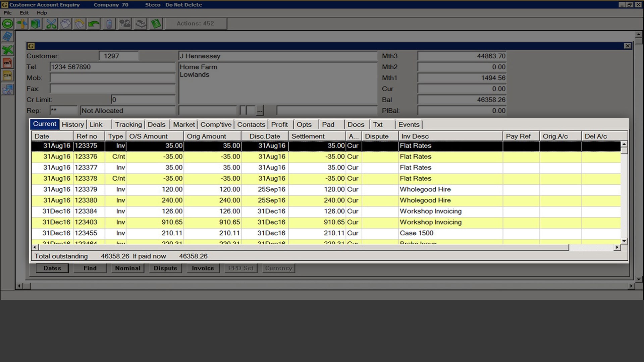644x362 pixels.
Task: Click the scissors cut icon
Action: [x=51, y=24]
